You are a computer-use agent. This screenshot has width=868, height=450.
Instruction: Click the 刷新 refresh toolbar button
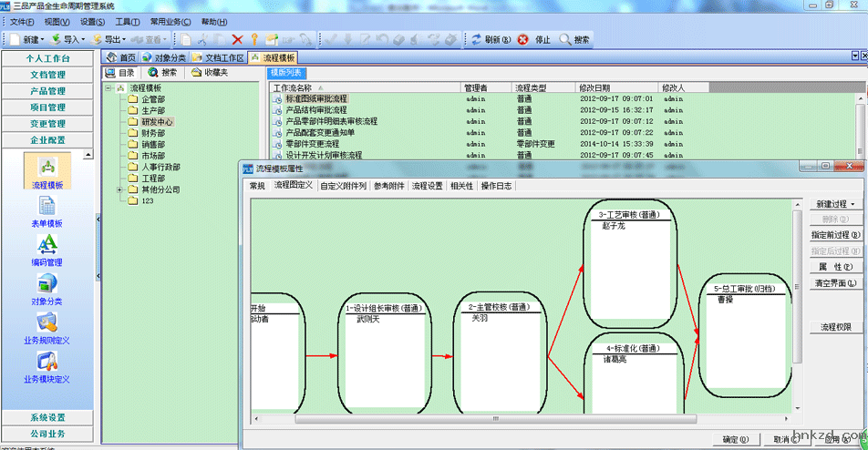point(490,39)
